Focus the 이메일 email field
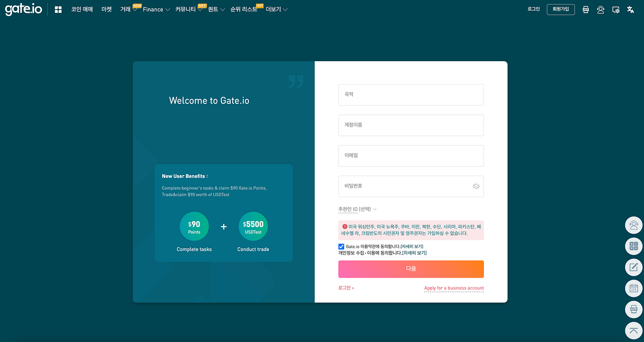 [411, 156]
